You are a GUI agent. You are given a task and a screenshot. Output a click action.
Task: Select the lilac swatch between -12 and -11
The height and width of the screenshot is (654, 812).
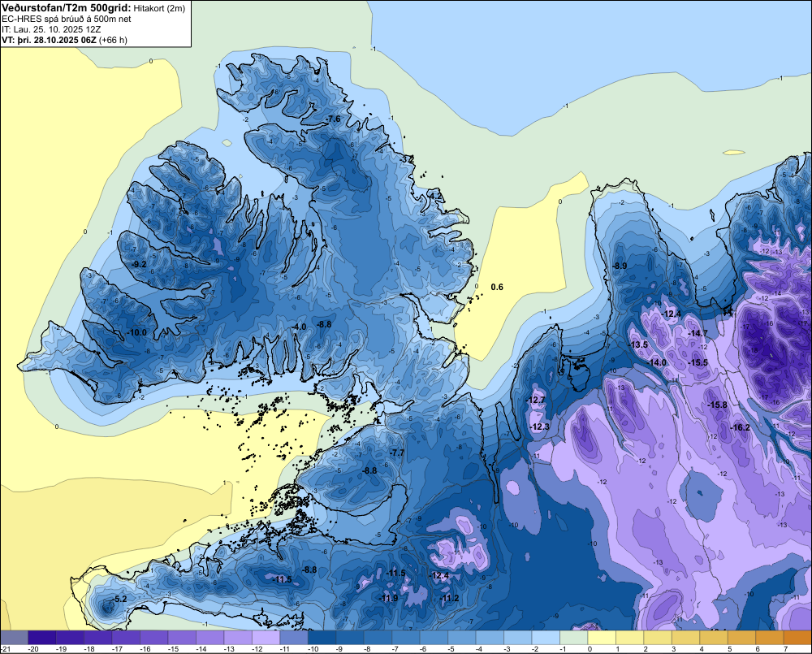click(266, 637)
